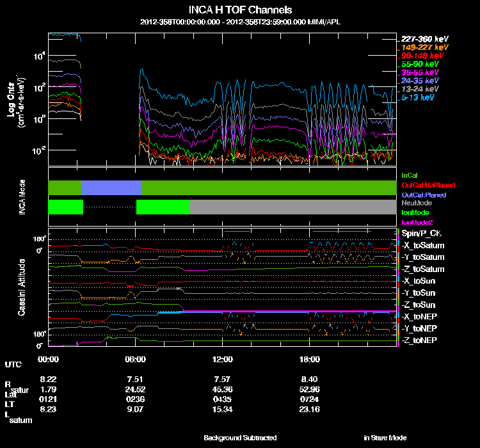Click the gray NeuMode segment of mode bar
Image resolution: width=480 pixels, height=448 pixels.
[x=292, y=207]
